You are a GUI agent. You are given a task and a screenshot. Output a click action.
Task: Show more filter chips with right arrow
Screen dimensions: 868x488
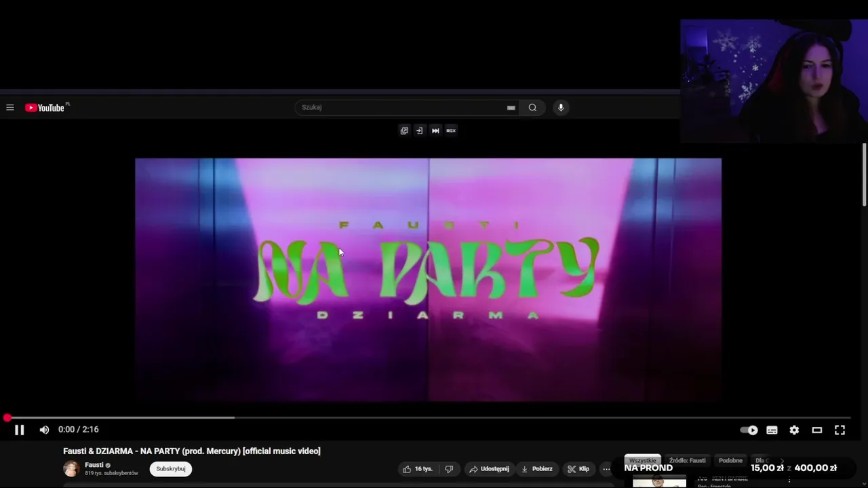point(781,461)
